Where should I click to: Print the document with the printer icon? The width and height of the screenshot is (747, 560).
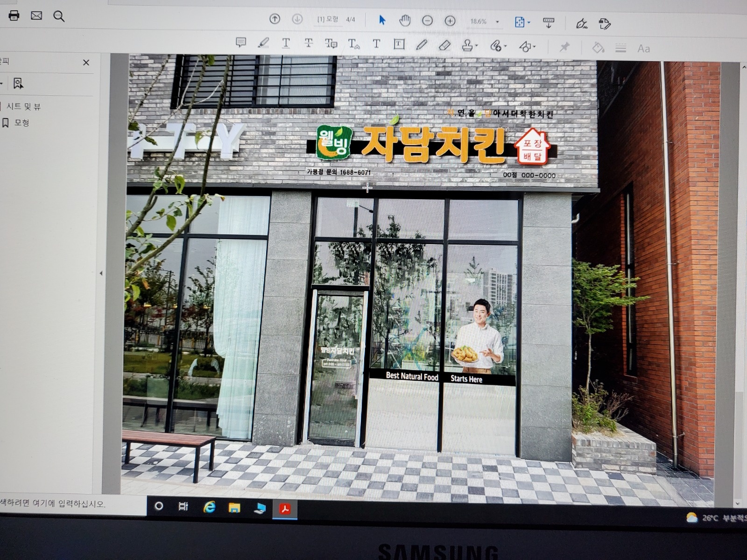click(14, 15)
